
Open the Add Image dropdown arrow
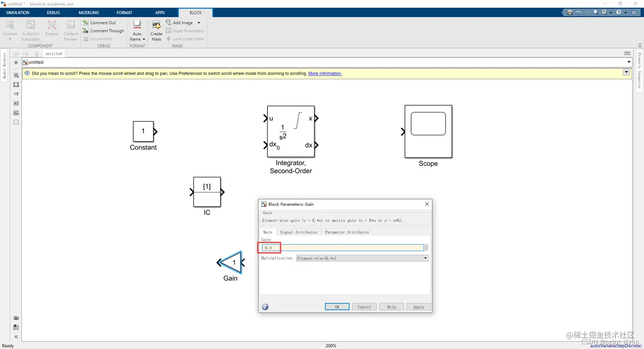[x=199, y=23]
